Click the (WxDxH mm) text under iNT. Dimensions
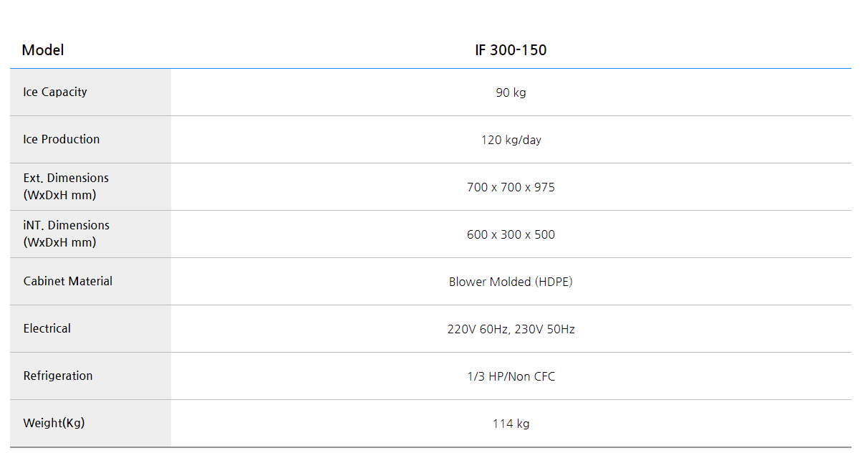Image resolution: width=868 pixels, height=453 pixels. click(59, 242)
